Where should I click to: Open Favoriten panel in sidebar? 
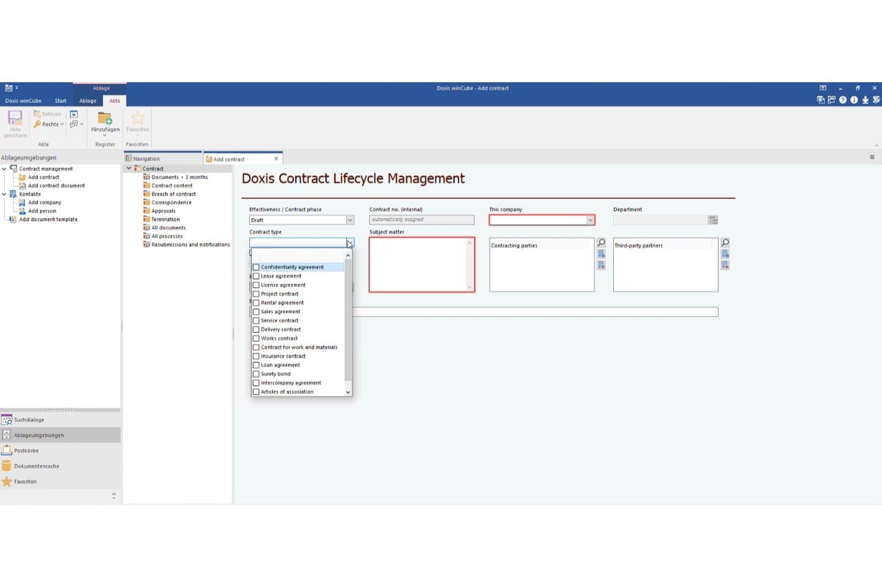pyautogui.click(x=60, y=482)
